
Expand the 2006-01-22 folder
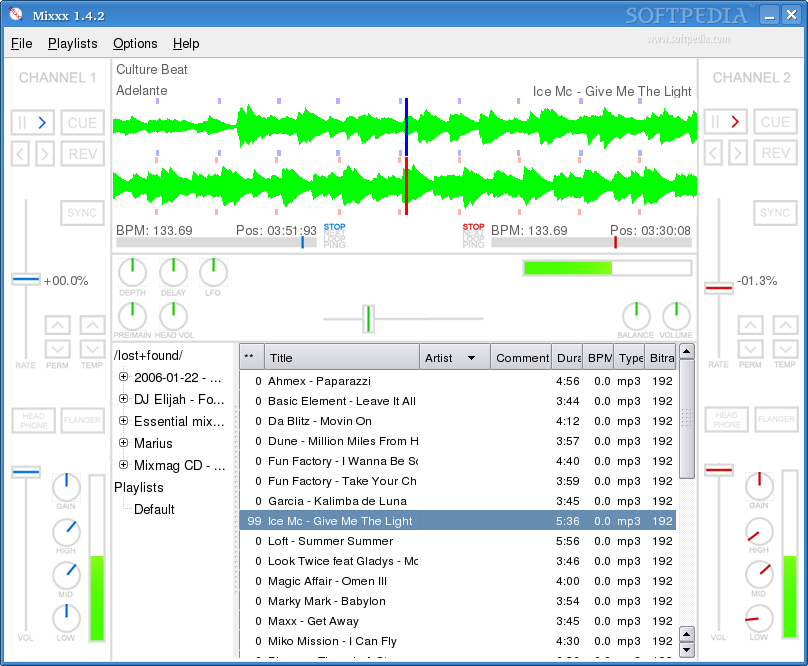tap(123, 377)
